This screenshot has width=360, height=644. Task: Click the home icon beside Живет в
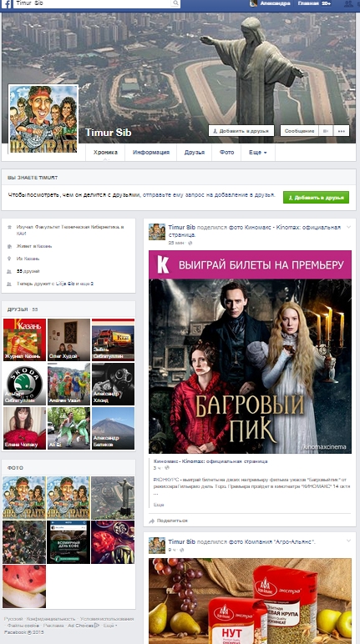9,246
